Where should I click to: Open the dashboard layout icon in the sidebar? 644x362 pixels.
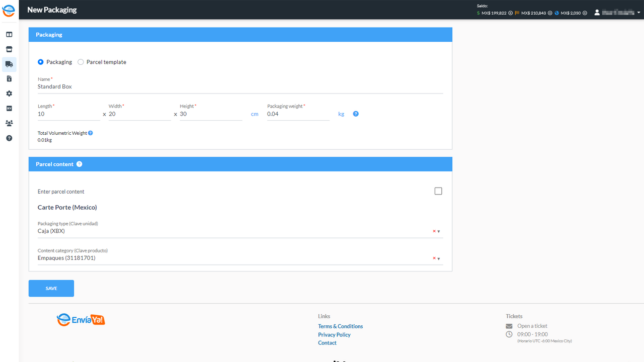click(x=9, y=35)
